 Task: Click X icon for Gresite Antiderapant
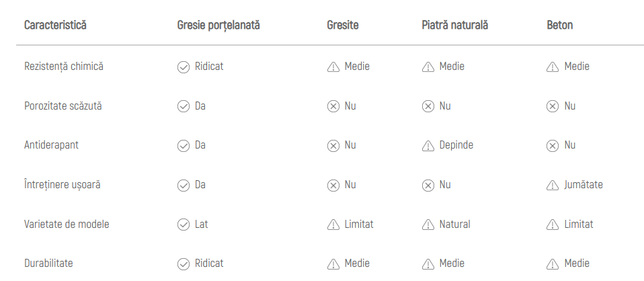click(333, 146)
